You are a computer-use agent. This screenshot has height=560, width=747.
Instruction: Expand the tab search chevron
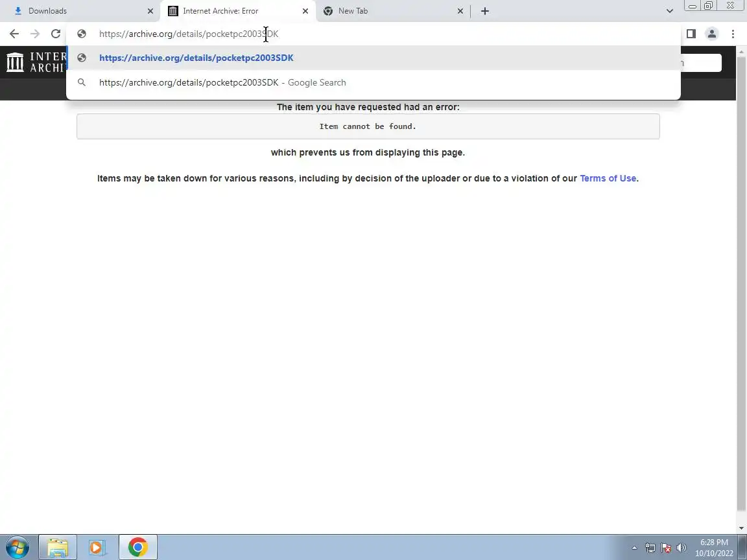click(669, 11)
